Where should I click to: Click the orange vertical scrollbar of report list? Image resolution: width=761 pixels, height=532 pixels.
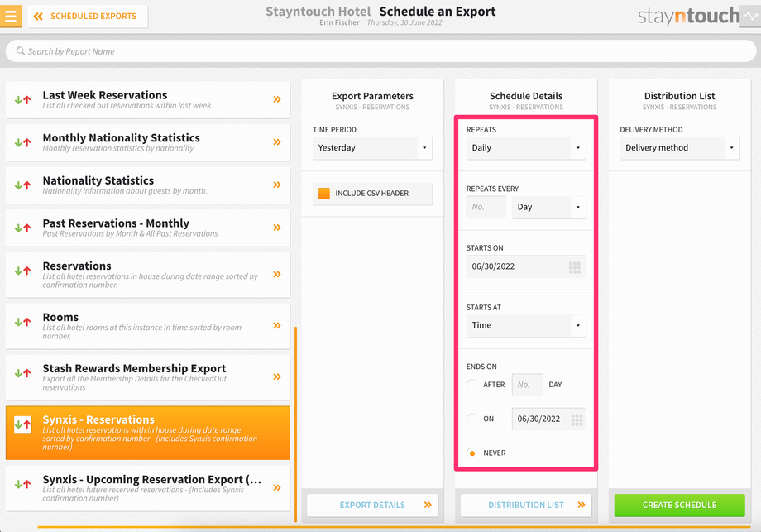295,424
